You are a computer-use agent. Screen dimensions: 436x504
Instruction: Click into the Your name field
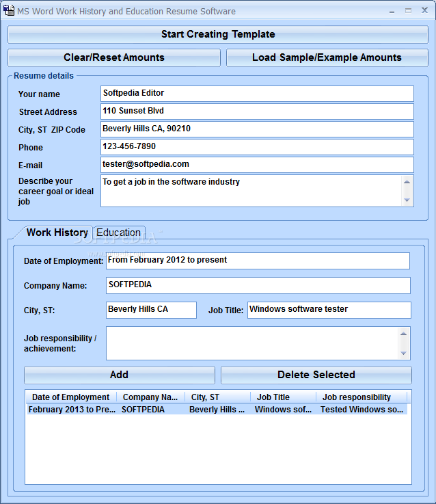(x=257, y=94)
